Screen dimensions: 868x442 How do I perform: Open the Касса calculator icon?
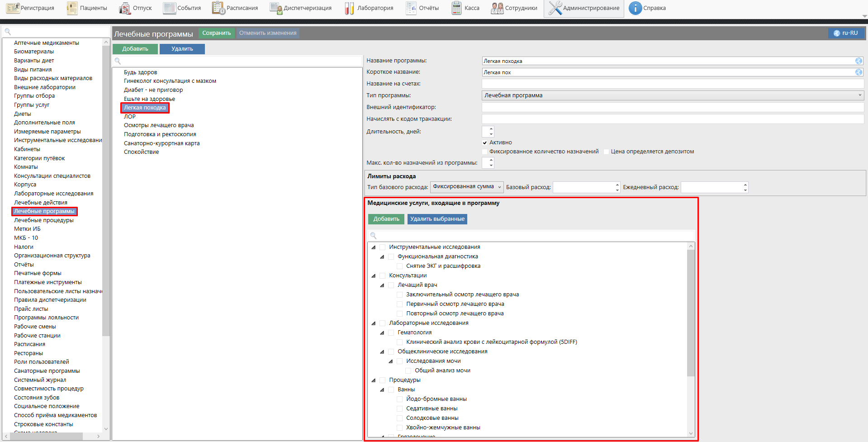click(456, 8)
